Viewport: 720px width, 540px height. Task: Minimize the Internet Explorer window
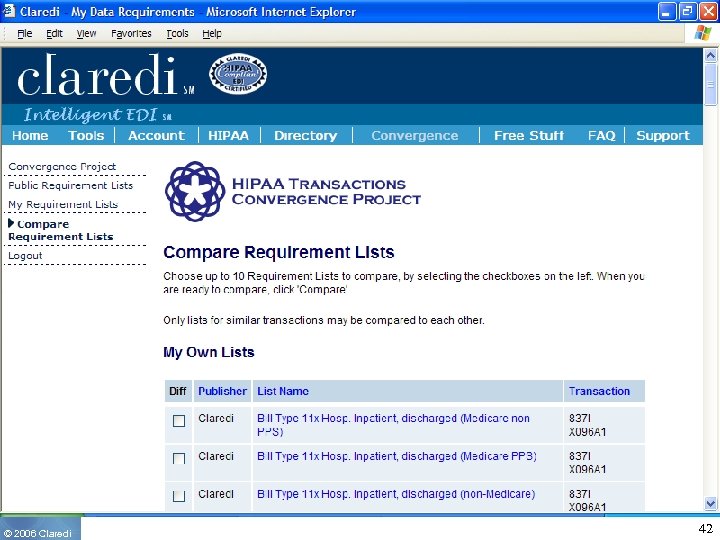tap(666, 11)
